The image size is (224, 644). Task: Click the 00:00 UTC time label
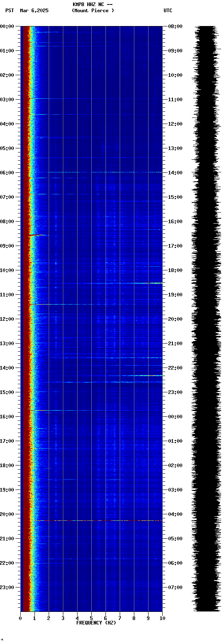175,417
